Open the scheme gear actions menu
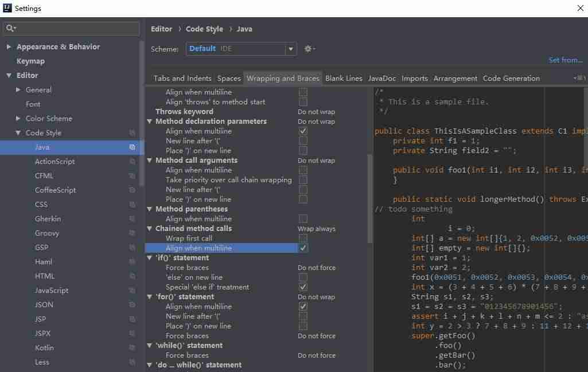This screenshot has height=372, width=588. [309, 49]
